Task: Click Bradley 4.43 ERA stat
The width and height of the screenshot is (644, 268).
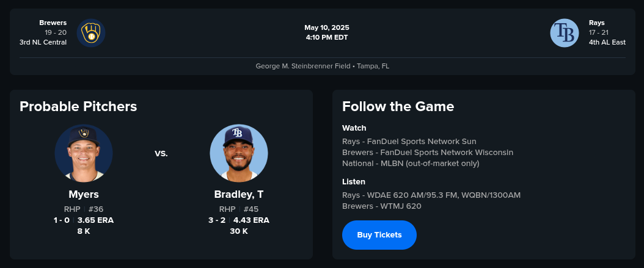Action: pyautogui.click(x=251, y=220)
